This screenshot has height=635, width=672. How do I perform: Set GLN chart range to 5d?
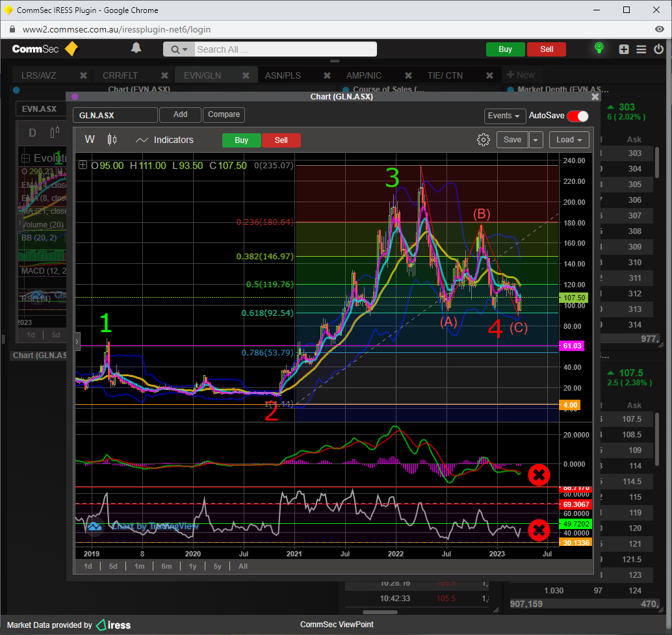[113, 566]
